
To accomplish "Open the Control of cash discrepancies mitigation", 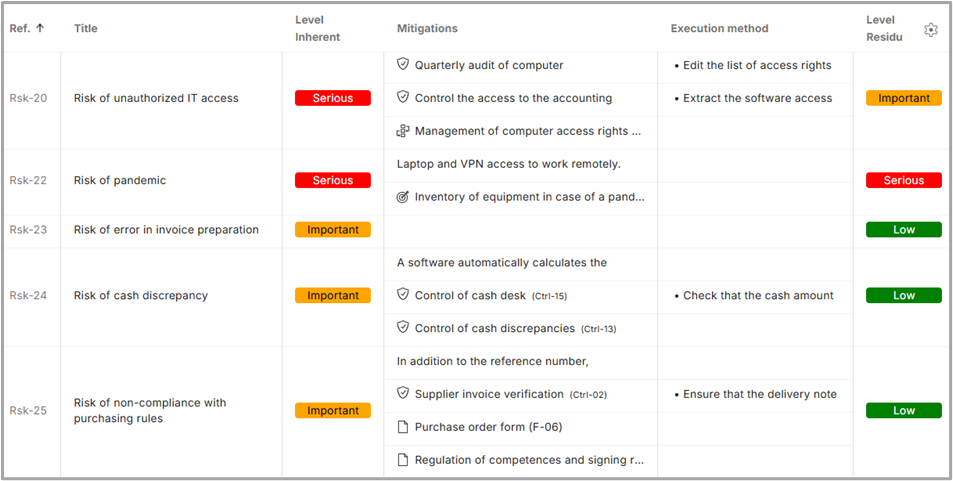I will point(495,328).
